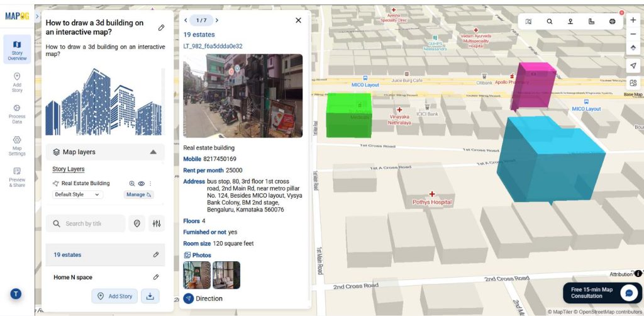This screenshot has width=644, height=316.
Task: Click the Manage layer button
Action: pos(139,195)
